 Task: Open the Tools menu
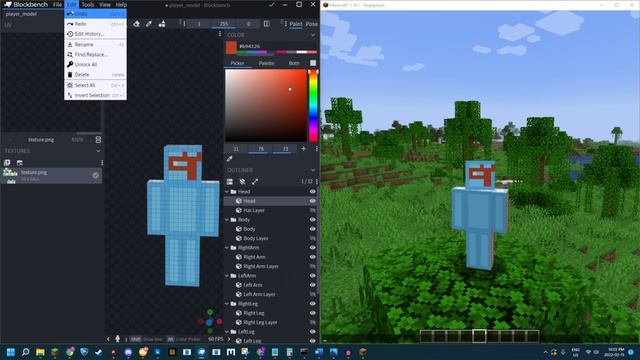(88, 4)
